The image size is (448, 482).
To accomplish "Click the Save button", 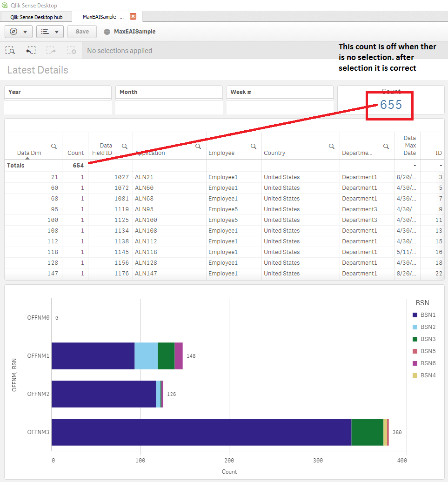I will point(82,32).
